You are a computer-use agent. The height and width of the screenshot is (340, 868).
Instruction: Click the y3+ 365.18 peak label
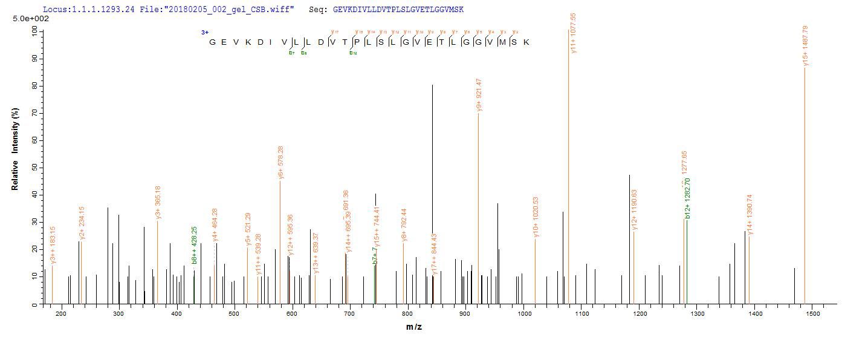(158, 203)
